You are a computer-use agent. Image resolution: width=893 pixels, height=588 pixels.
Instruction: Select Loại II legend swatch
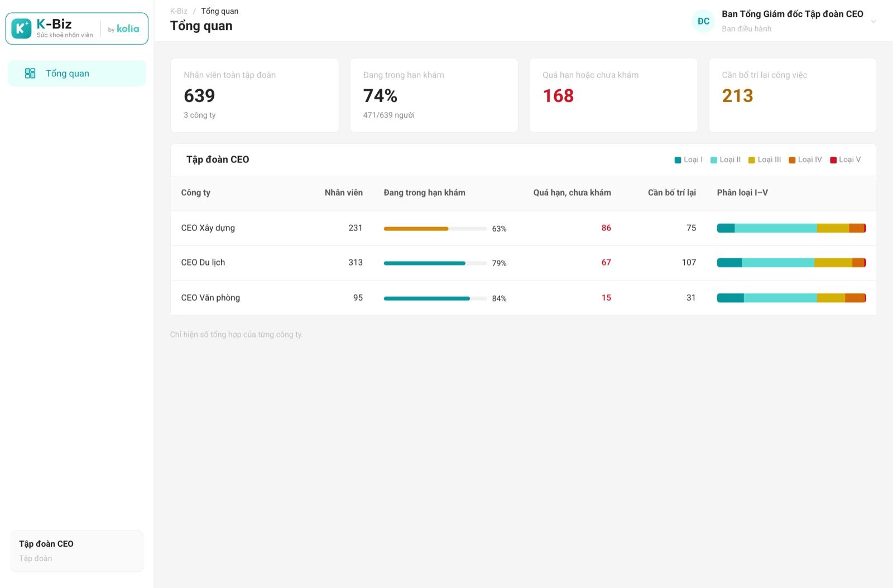click(x=713, y=160)
